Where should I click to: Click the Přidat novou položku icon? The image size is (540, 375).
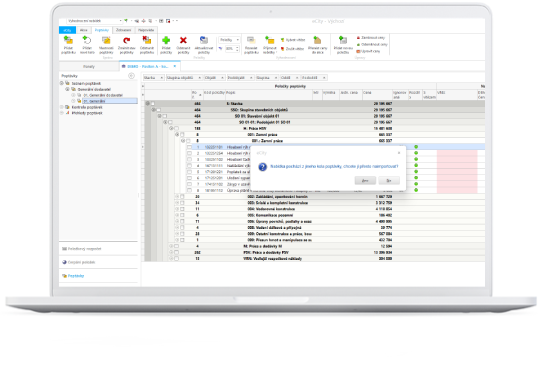343,41
